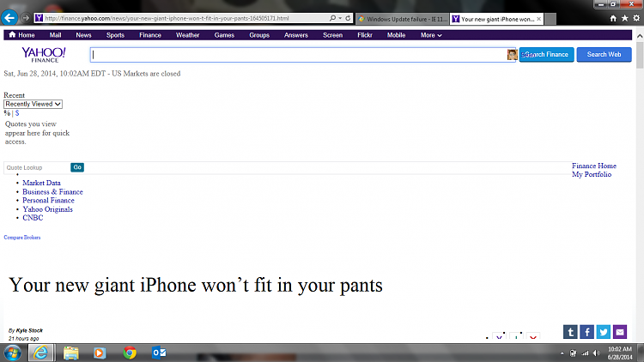Open the Yahoo Originals link
644x362 pixels.
pyautogui.click(x=47, y=209)
